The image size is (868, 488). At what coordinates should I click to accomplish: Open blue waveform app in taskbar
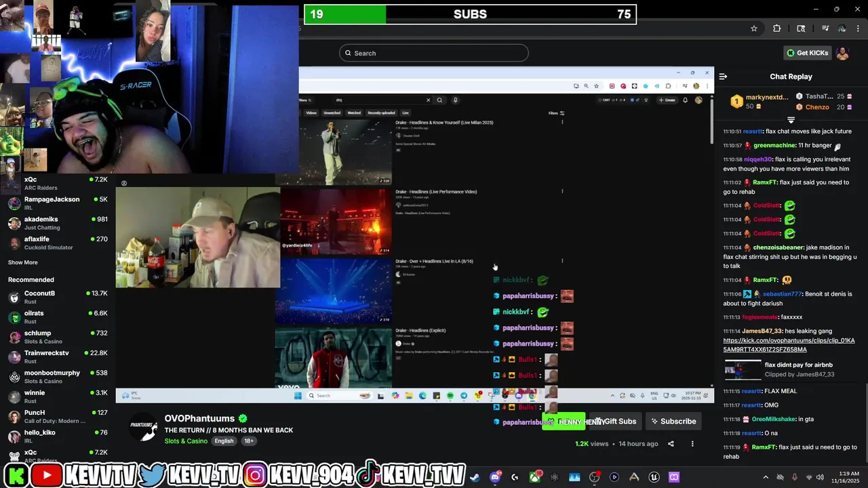tap(574, 477)
